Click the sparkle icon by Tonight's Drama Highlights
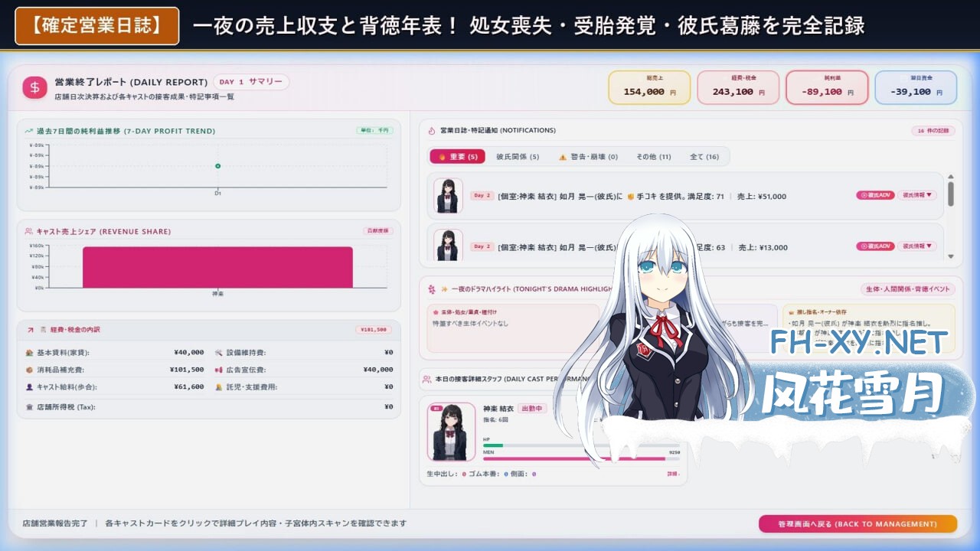980x551 pixels. pos(443,289)
